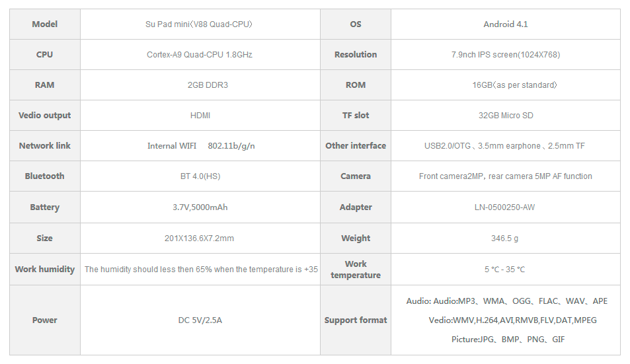Screen dimensions: 630x364
Task: Select the 3.7V,5000mAh battery value
Action: 200,207
